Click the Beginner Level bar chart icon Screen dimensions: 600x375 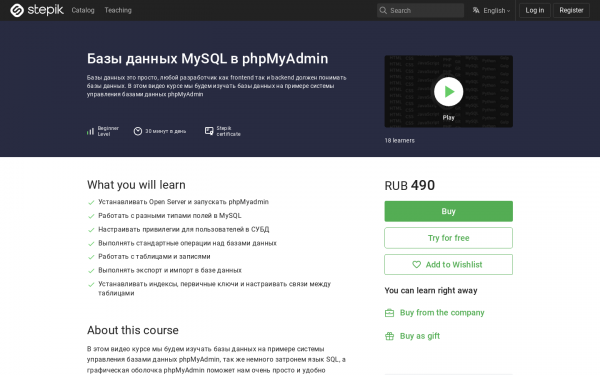point(90,131)
